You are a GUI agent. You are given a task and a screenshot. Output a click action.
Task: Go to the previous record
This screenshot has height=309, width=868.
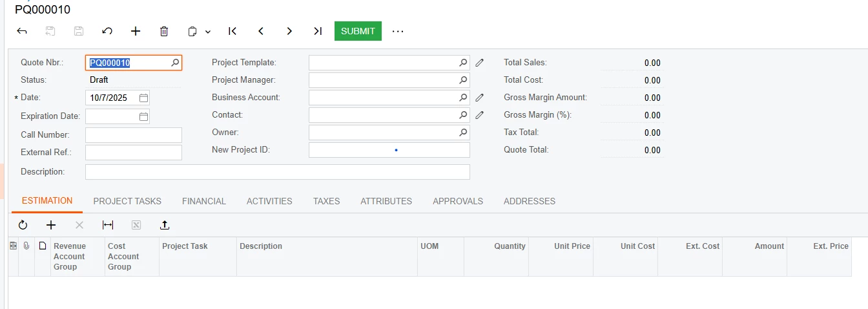click(261, 31)
